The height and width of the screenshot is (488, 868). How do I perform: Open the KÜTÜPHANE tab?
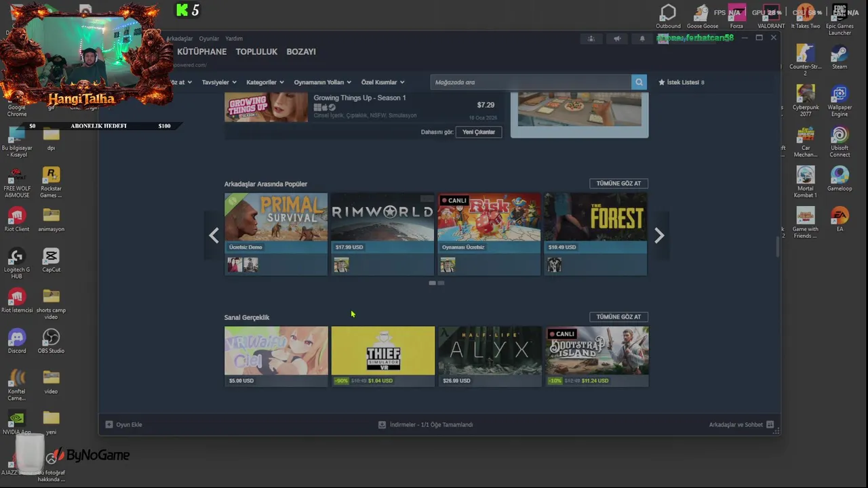point(202,52)
